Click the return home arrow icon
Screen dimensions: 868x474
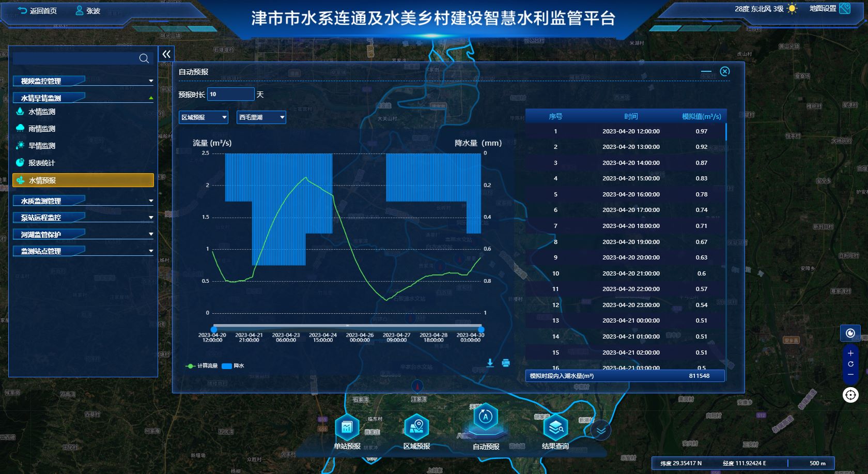22,10
